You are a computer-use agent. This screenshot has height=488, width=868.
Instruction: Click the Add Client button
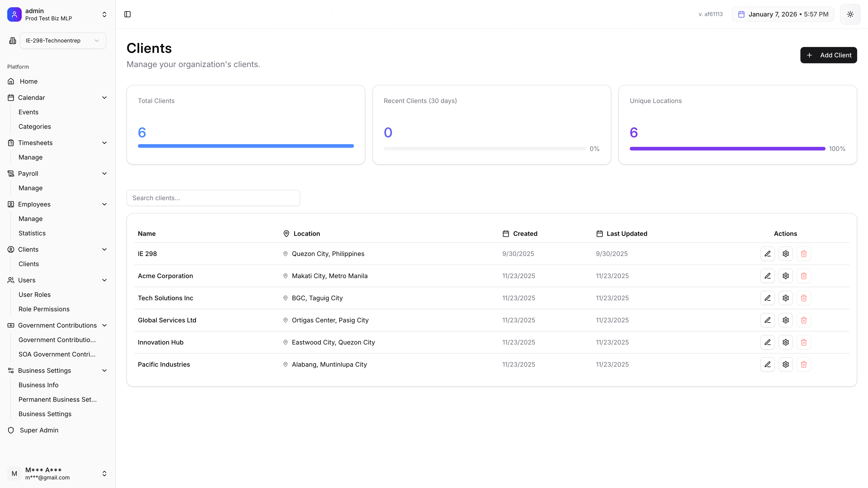tap(828, 55)
